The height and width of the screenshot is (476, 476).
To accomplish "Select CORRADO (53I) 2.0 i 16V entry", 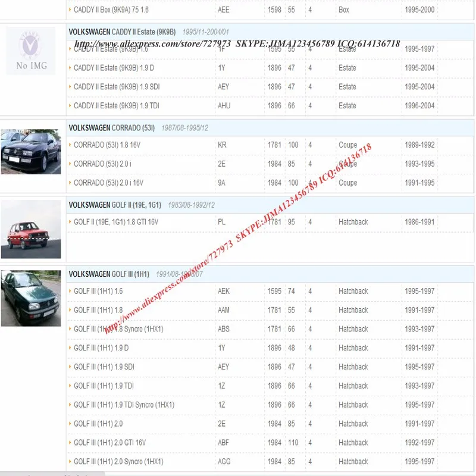I will click(x=108, y=183).
